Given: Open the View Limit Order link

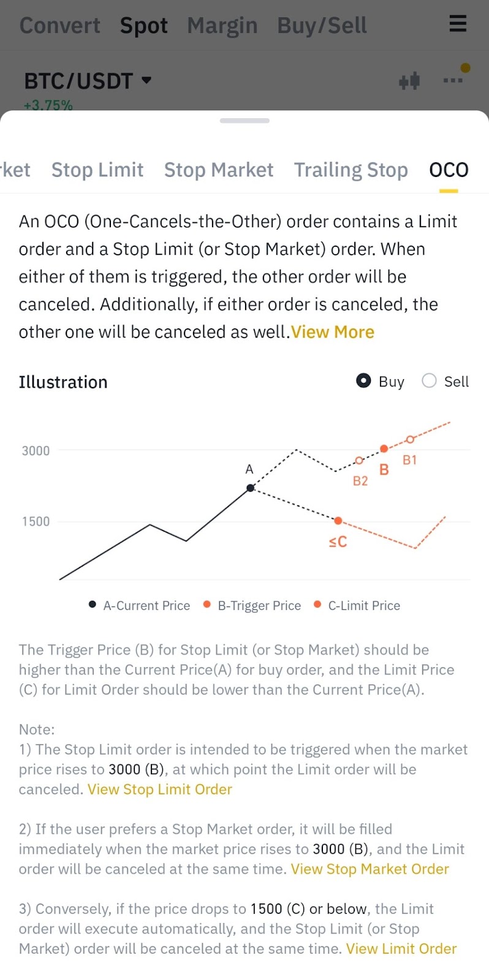Looking at the screenshot, I should tap(401, 948).
